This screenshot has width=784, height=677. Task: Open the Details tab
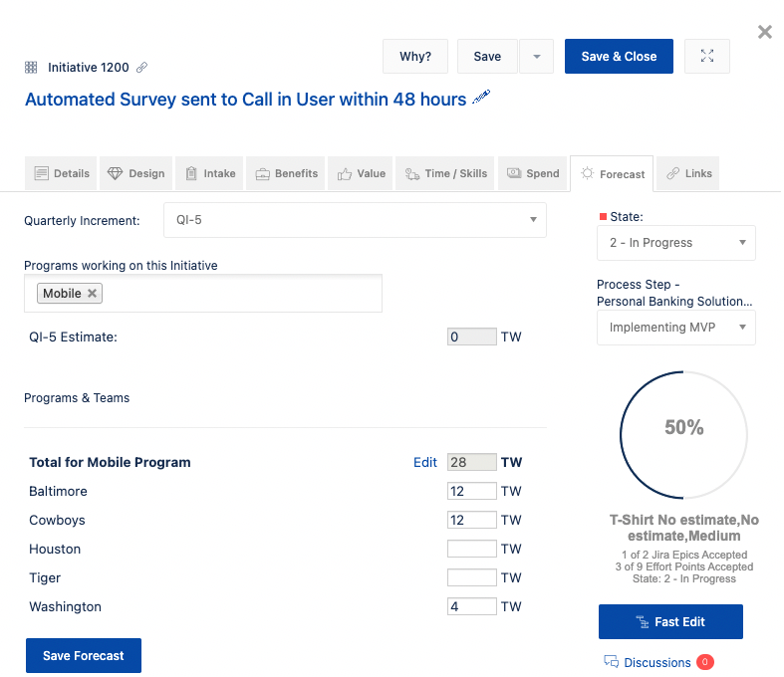[61, 173]
